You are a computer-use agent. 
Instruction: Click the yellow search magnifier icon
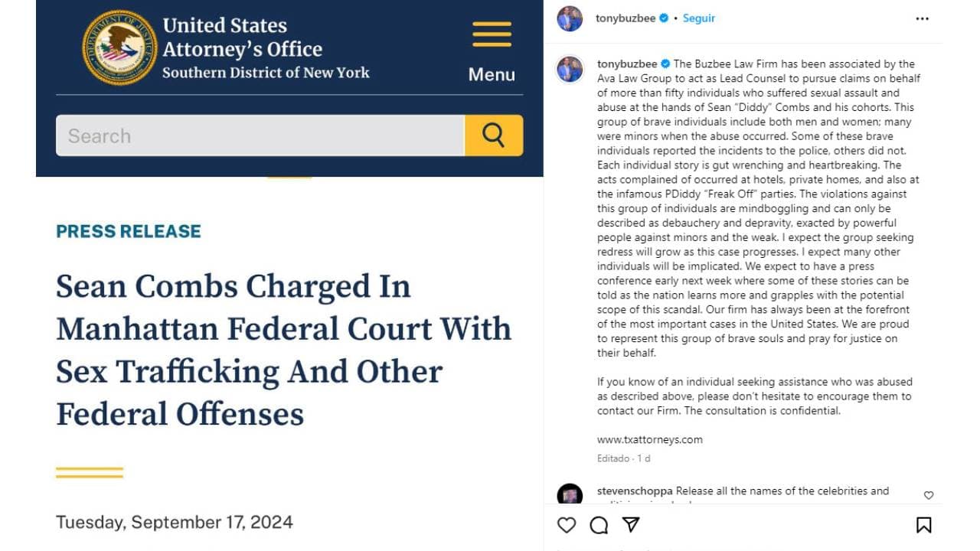click(x=494, y=135)
